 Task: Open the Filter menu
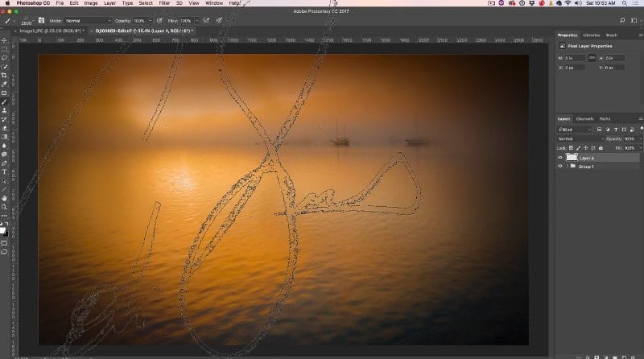click(164, 3)
